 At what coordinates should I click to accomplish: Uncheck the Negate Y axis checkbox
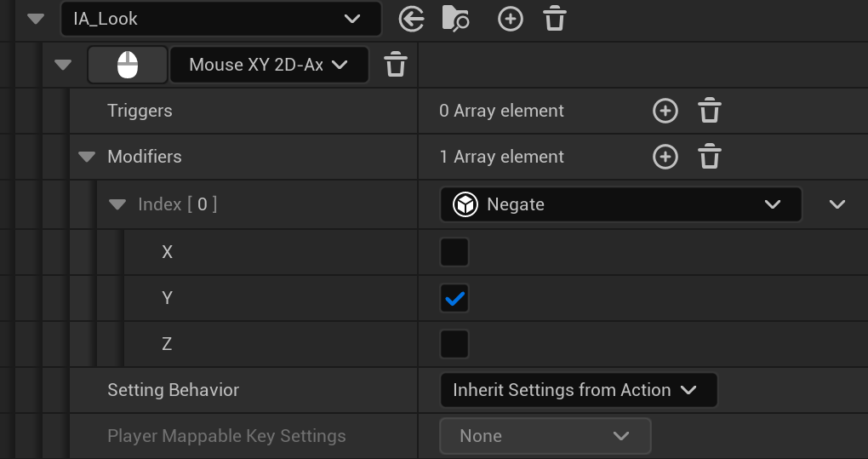pos(454,298)
